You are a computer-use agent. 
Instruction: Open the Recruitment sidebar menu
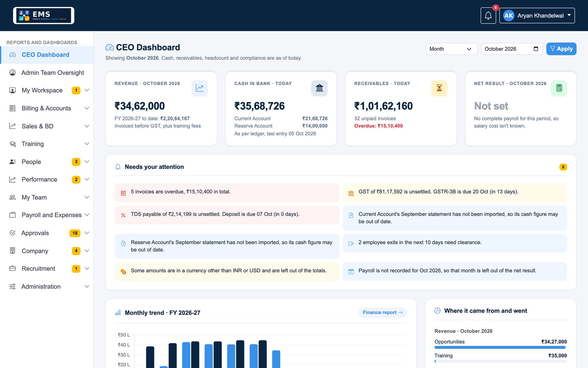click(x=47, y=269)
